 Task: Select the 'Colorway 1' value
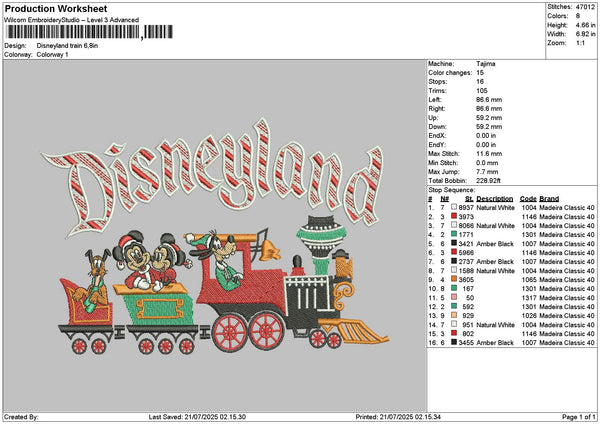[x=52, y=55]
